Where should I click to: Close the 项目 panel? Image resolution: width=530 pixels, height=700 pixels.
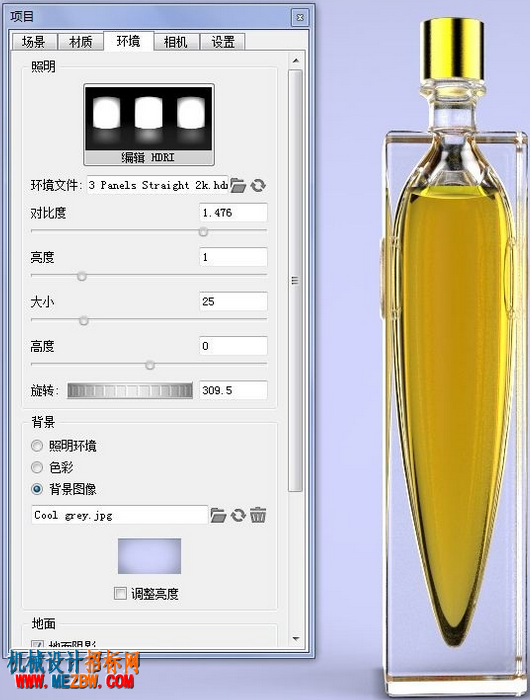coord(300,17)
